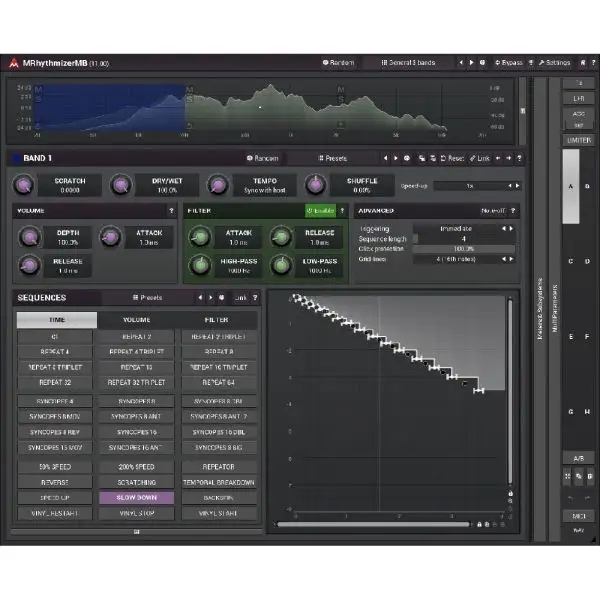Viewport: 600px width, 600px height.
Task: Switch to the Filter sequences tab
Action: 218,320
